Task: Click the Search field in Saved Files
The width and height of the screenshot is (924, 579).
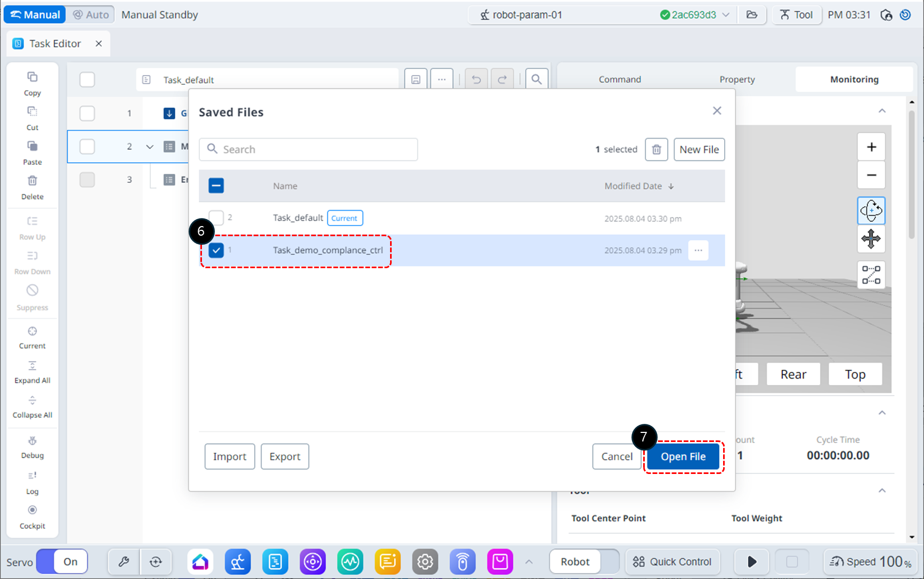Action: click(309, 149)
